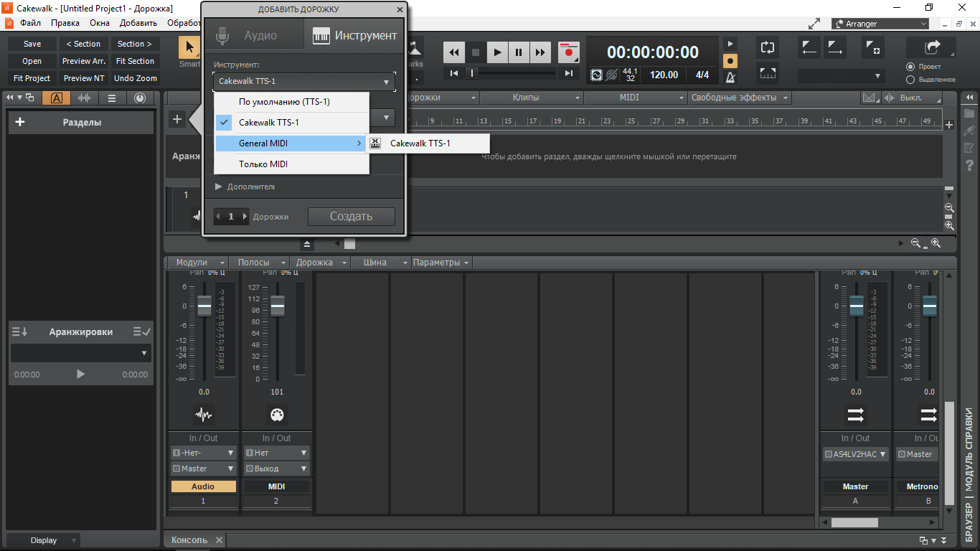Open the Arranger workspace dropdown
980x551 pixels.
pos(880,24)
